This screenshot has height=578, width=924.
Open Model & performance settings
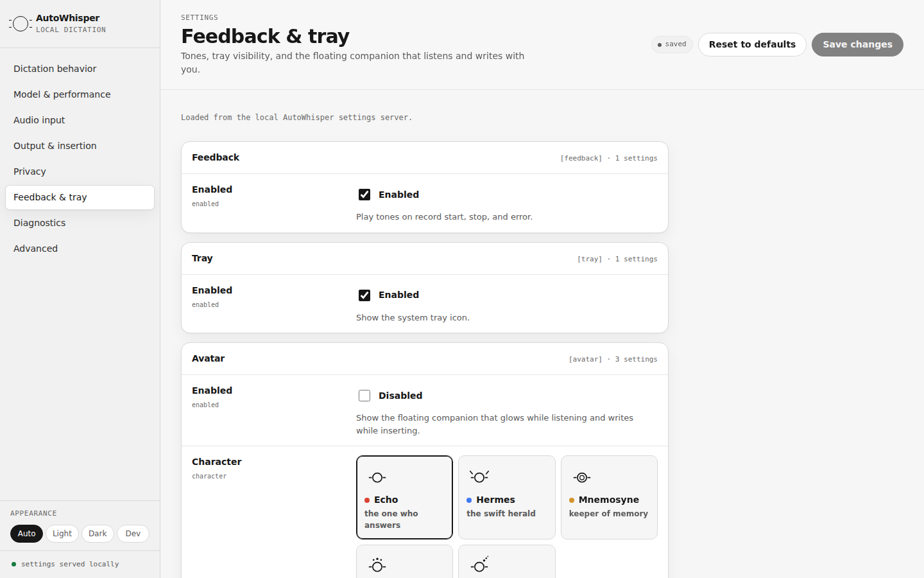pos(80,94)
